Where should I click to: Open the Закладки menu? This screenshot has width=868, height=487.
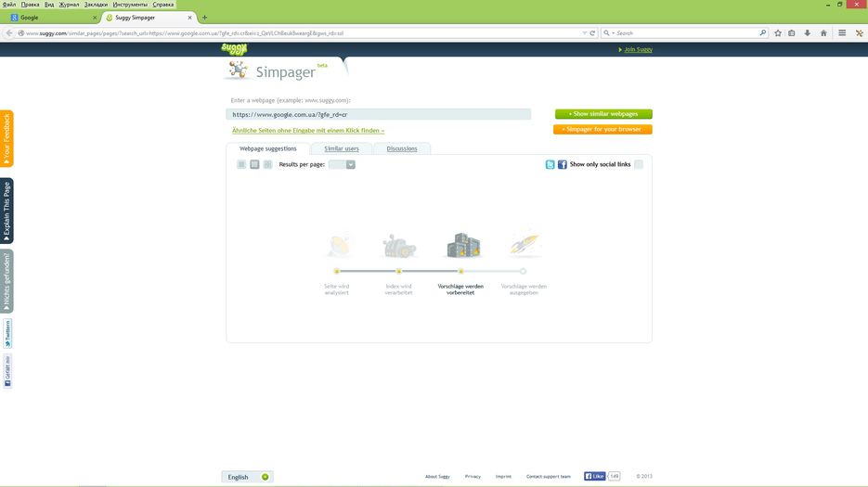coord(96,5)
